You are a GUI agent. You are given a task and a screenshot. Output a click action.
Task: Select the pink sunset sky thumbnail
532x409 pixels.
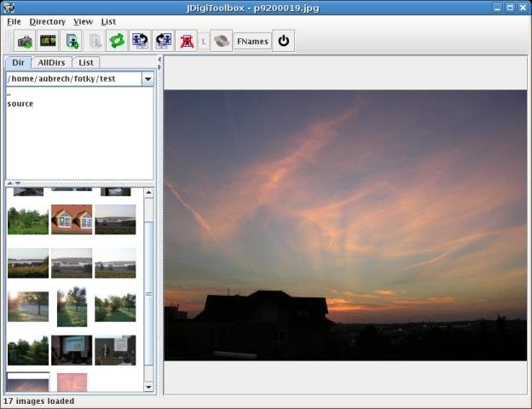tap(72, 382)
